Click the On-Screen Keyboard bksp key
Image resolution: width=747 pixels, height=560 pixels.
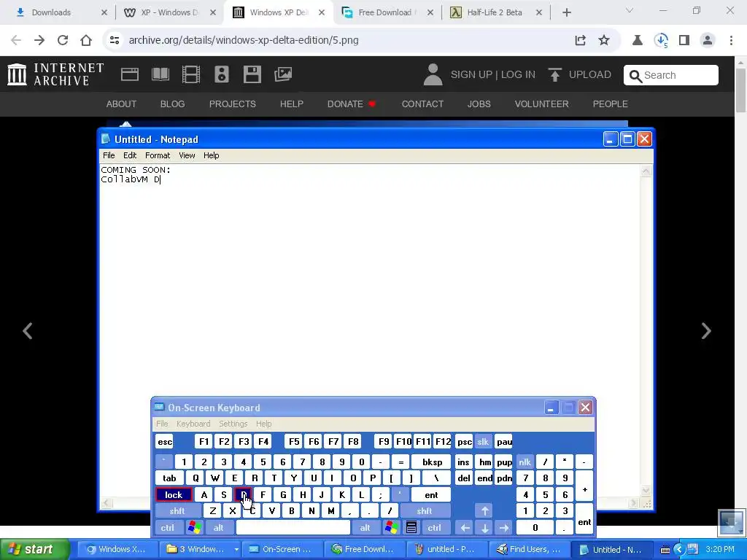[432, 462]
